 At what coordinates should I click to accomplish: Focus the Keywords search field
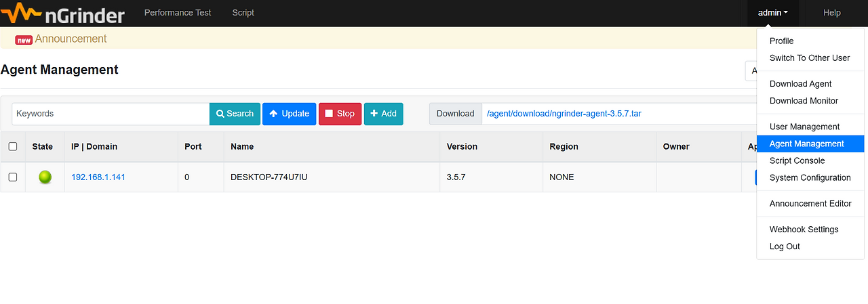click(x=111, y=114)
